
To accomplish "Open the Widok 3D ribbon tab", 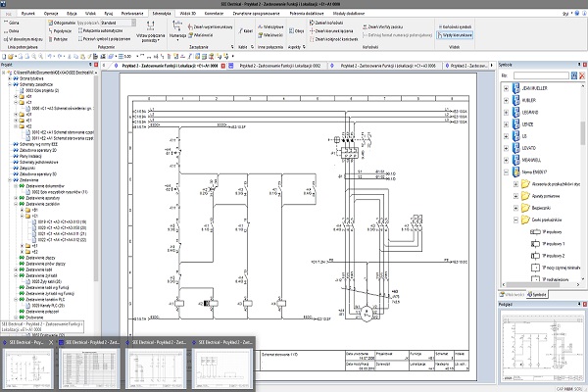I will click(188, 13).
